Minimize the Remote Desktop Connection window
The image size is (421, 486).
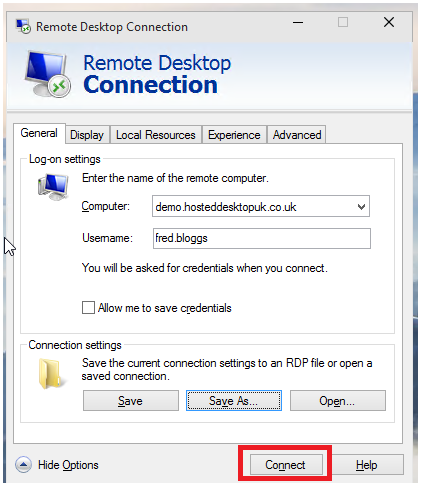coord(298,23)
